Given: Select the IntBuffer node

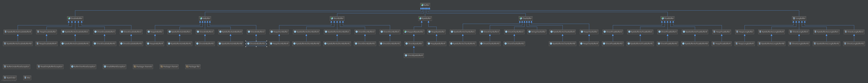Looking at the screenshot, I should (x=205, y=19).
